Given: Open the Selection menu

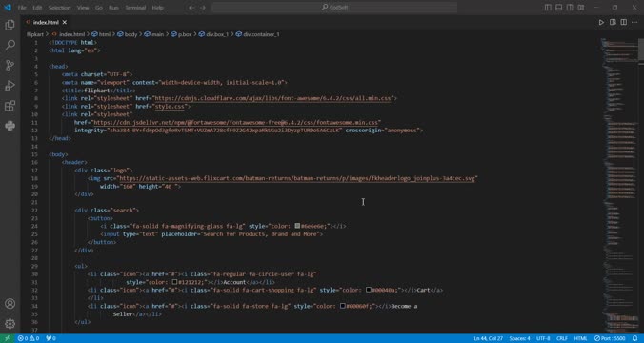Looking at the screenshot, I should 60,8.
